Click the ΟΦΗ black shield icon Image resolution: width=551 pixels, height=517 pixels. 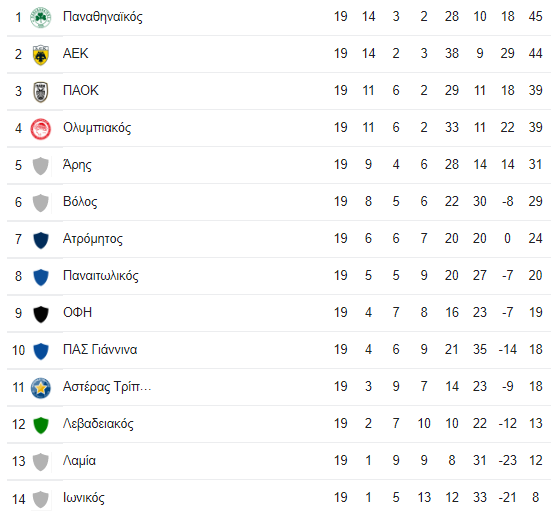click(x=41, y=314)
